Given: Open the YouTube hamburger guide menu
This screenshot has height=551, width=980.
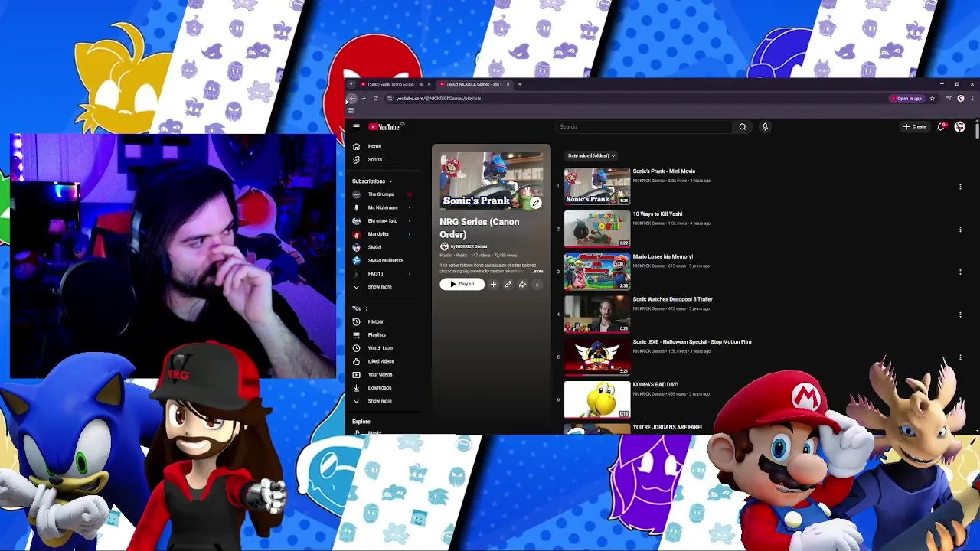Looking at the screenshot, I should (x=356, y=127).
